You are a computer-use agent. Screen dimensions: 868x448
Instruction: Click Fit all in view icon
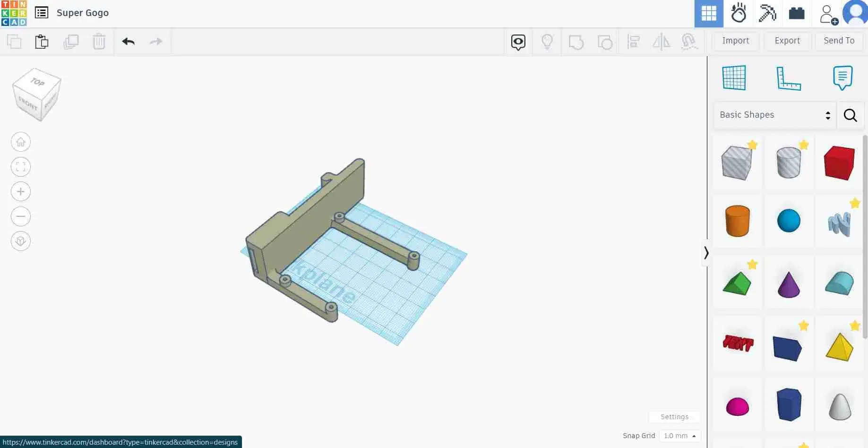pos(21,167)
